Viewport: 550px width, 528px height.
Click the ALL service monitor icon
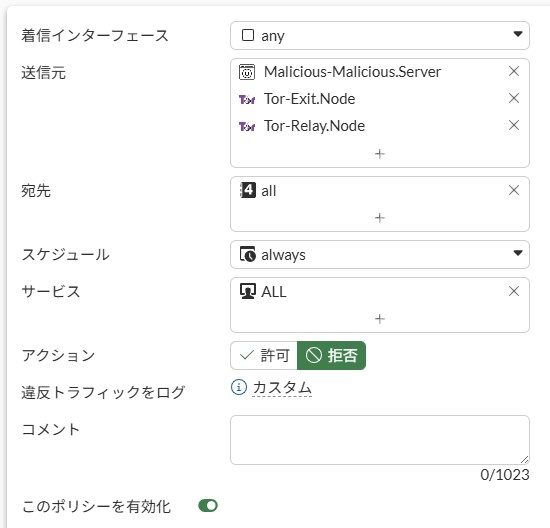click(x=248, y=291)
